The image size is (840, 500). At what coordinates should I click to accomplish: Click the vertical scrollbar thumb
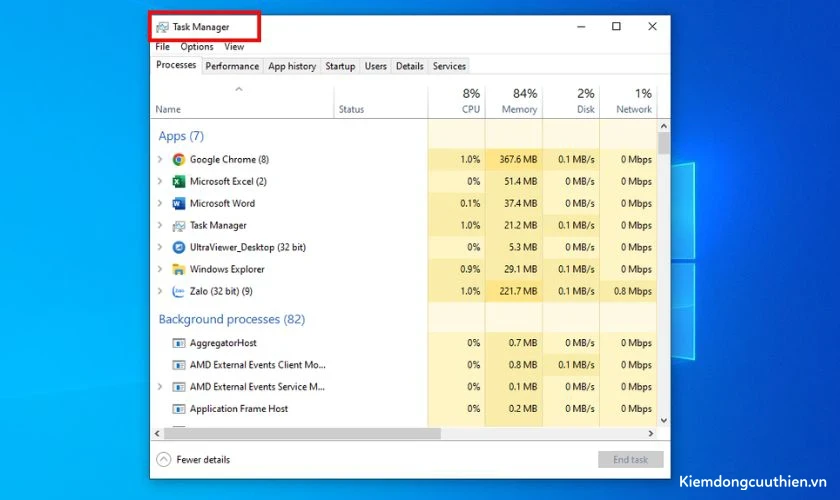pos(664,143)
